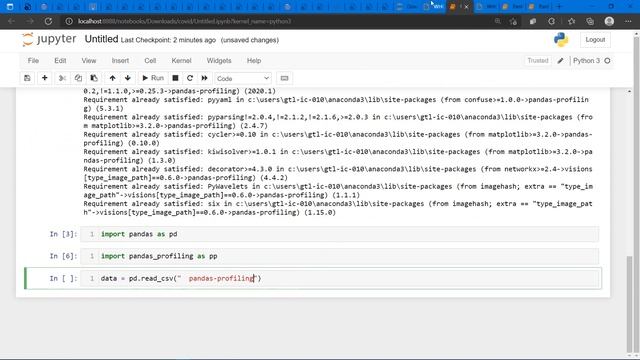Open the File menu
This screenshot has width=640, height=360.
pyautogui.click(x=33, y=60)
